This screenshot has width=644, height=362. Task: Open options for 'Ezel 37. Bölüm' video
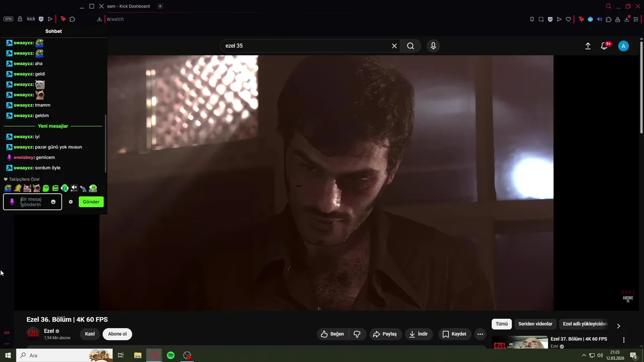(x=624, y=340)
